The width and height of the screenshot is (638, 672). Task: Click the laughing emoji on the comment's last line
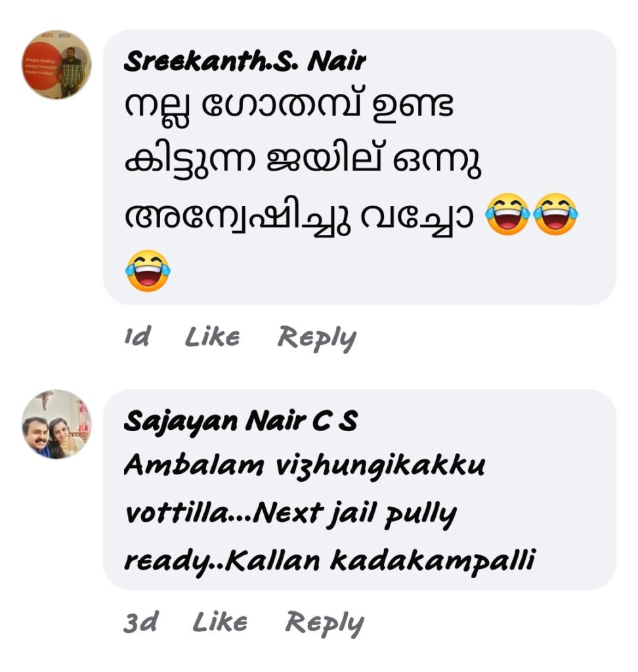point(148,271)
